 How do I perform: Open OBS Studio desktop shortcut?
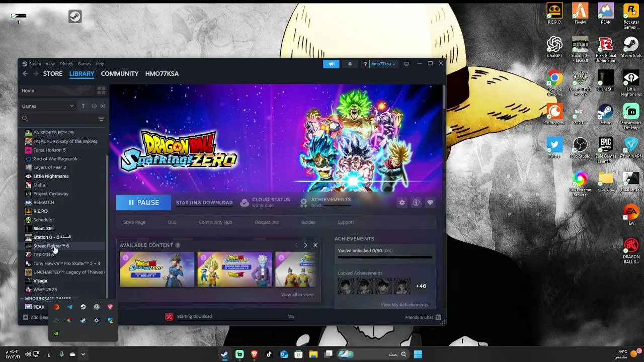pyautogui.click(x=580, y=148)
